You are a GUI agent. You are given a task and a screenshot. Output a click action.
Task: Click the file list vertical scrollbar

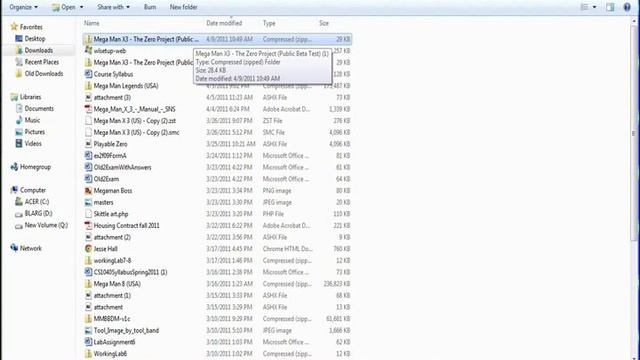click(x=633, y=133)
